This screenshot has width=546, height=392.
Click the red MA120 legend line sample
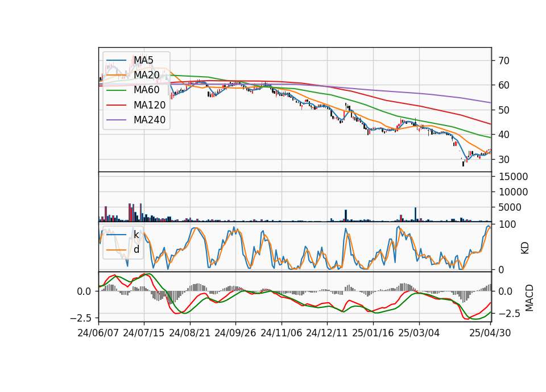tap(116, 105)
